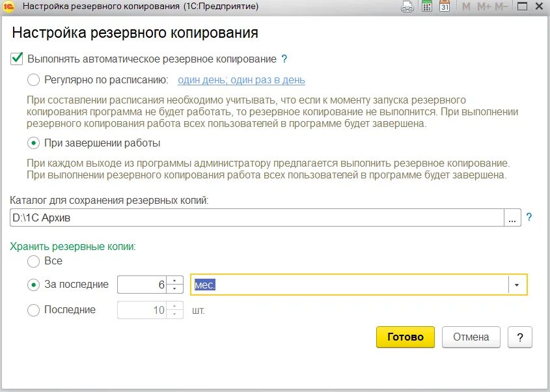
Task: Open the period unit dropdown arrow
Action: point(517,285)
